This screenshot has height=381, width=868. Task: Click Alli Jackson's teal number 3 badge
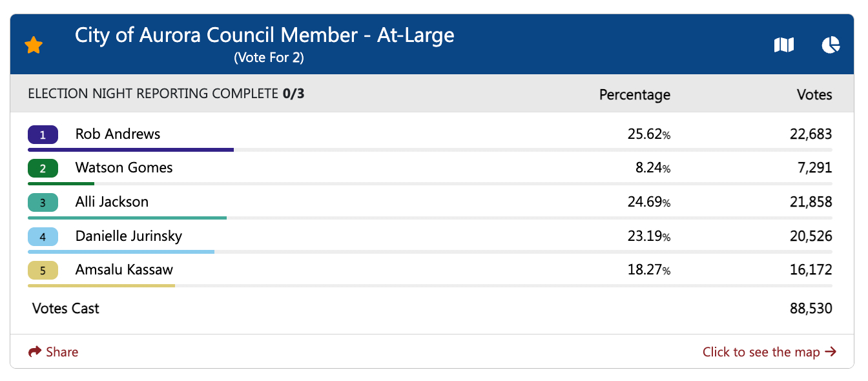pos(43,202)
